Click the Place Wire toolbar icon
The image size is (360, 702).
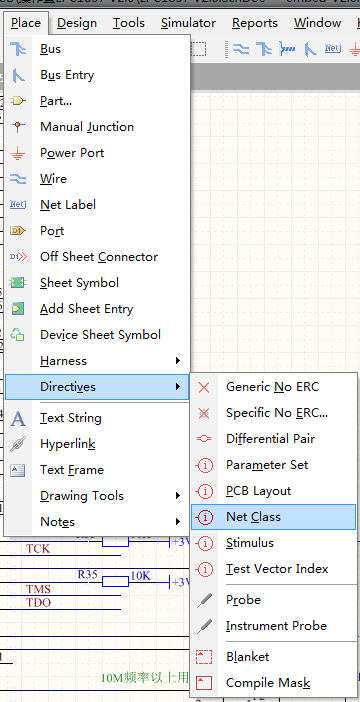point(241,48)
